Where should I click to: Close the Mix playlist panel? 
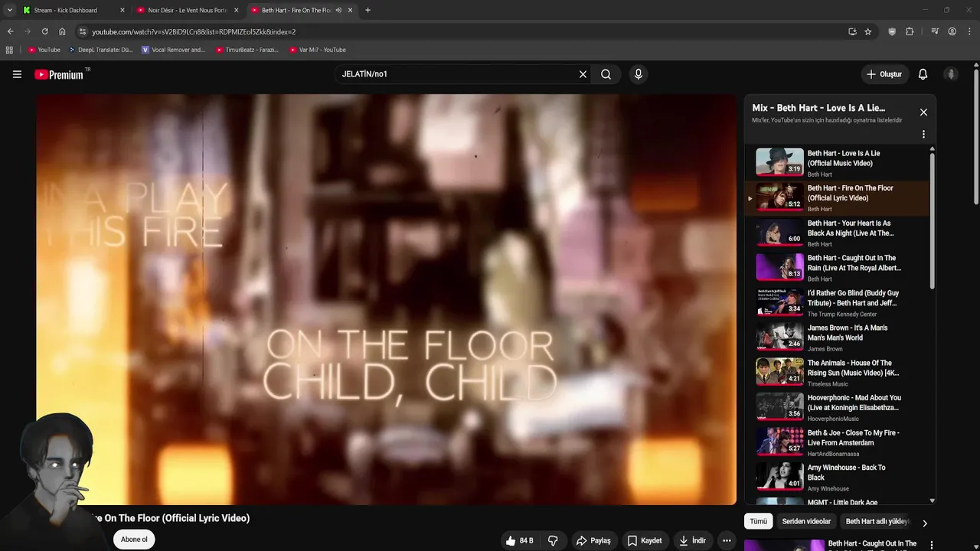click(x=923, y=112)
